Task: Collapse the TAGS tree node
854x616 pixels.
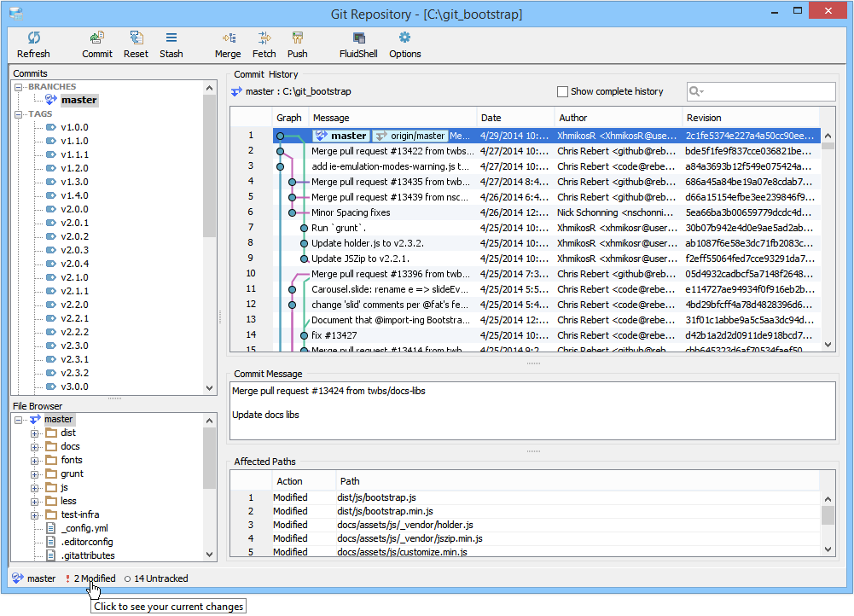Action: pyautogui.click(x=19, y=114)
